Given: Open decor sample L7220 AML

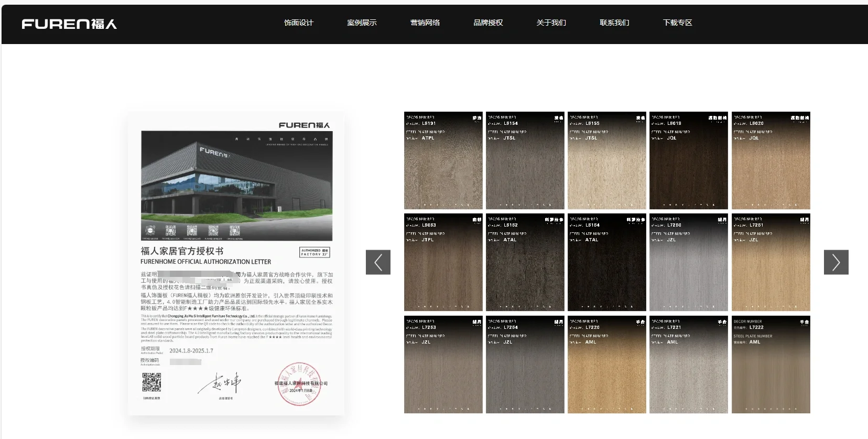Looking at the screenshot, I should pyautogui.click(x=607, y=365).
